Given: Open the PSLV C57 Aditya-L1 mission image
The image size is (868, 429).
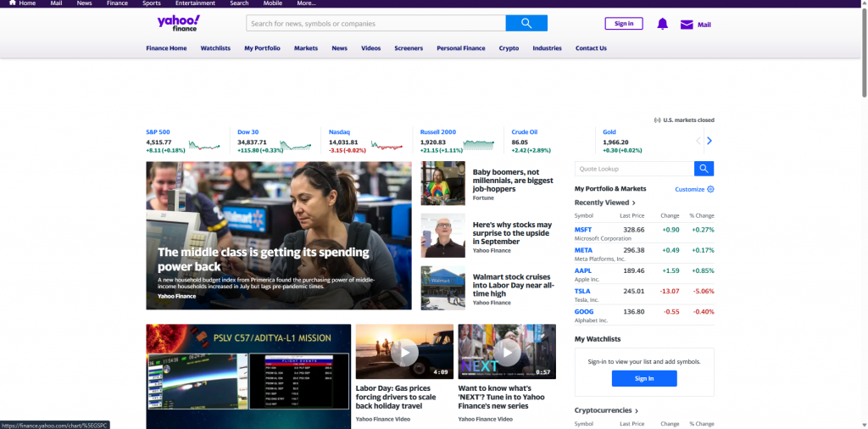Looking at the screenshot, I should point(248,376).
